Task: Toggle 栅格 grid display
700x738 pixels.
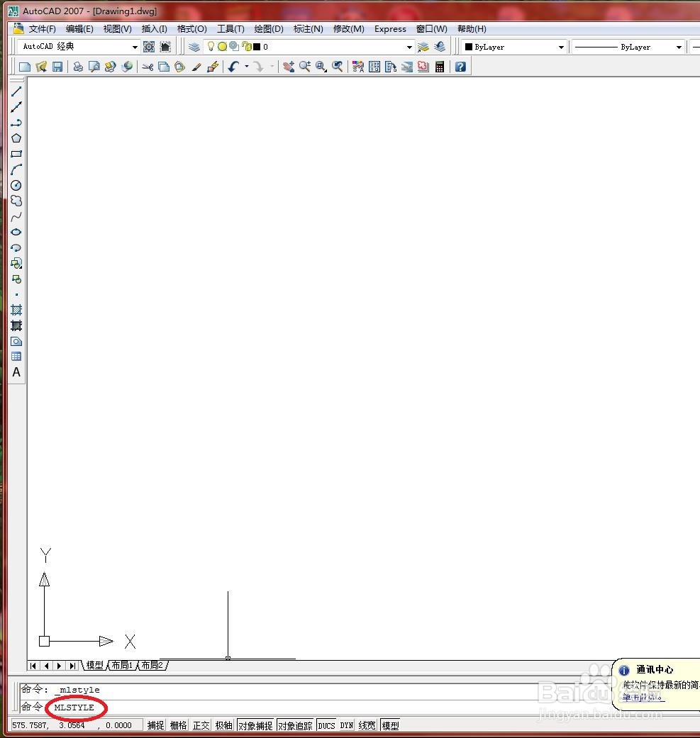Action: click(x=178, y=725)
